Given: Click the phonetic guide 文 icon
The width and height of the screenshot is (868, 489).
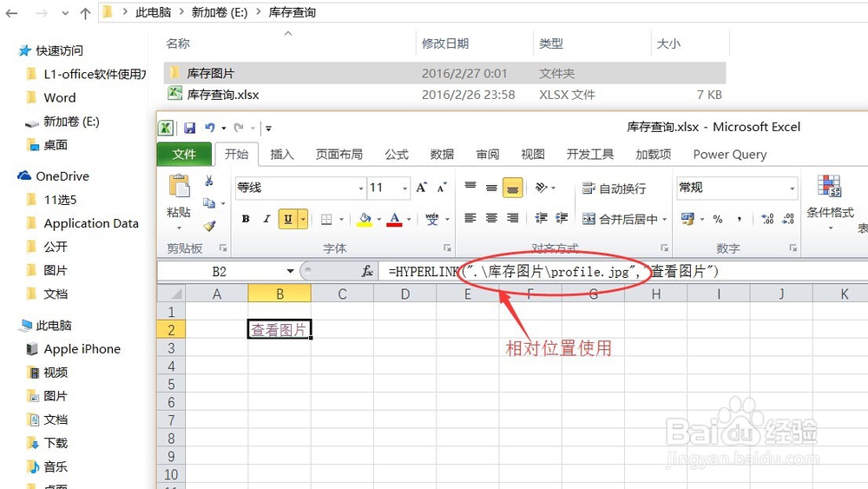Looking at the screenshot, I should click(431, 219).
